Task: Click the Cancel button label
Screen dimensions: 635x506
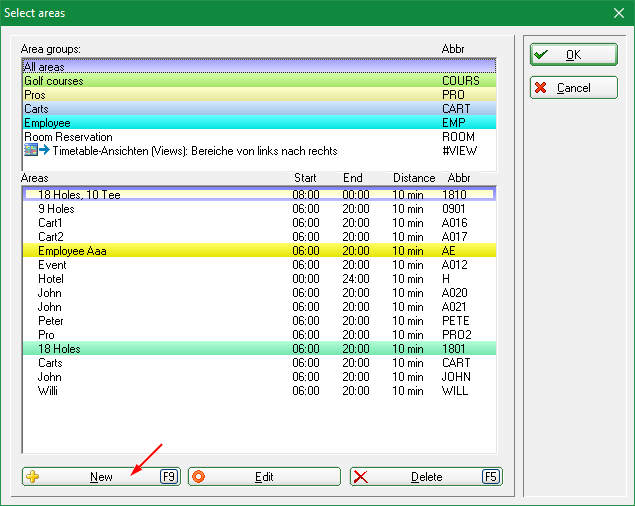Action: [573, 88]
